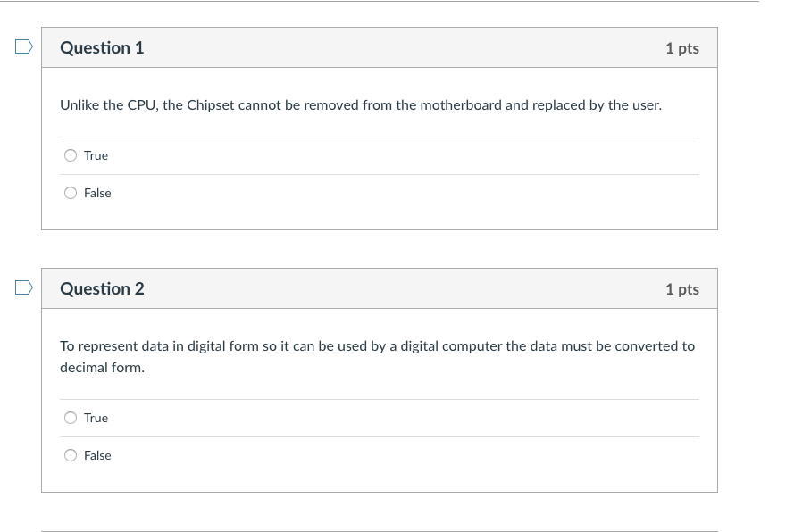The height and width of the screenshot is (532, 794).
Task: Click the word 'Chipset' in Question 1
Action: click(x=210, y=105)
